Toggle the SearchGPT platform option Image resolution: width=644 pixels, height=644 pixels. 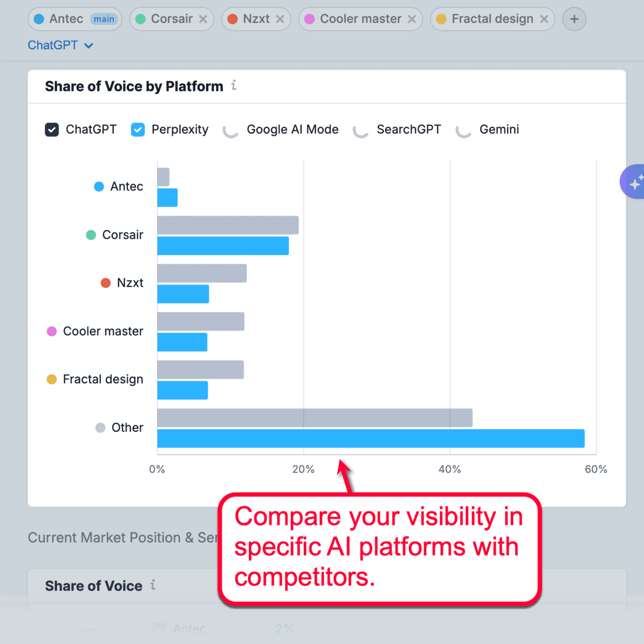click(x=361, y=130)
